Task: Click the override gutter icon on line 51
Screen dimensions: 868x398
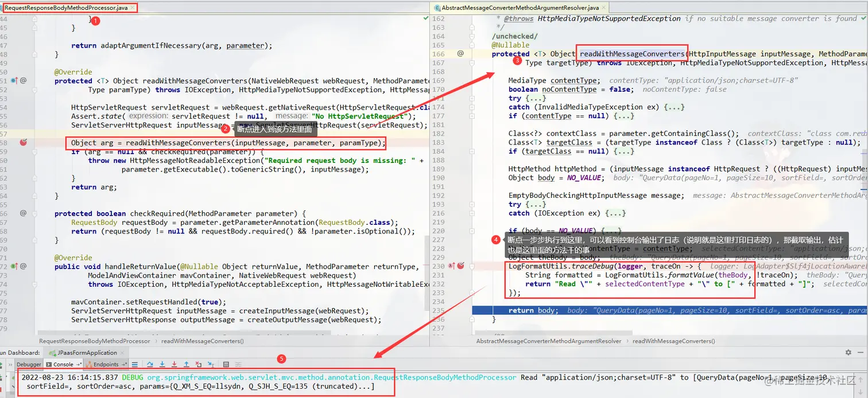Action: (14, 81)
